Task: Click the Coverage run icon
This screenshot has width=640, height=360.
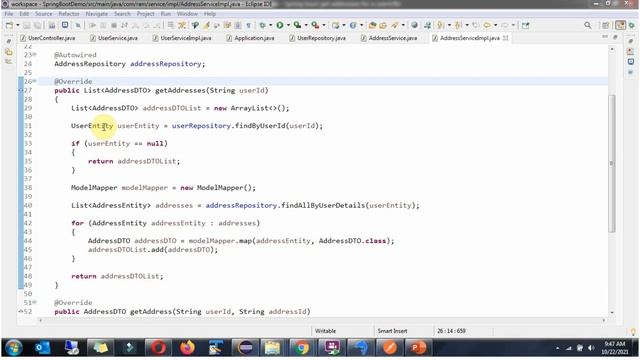Action: pos(298,25)
